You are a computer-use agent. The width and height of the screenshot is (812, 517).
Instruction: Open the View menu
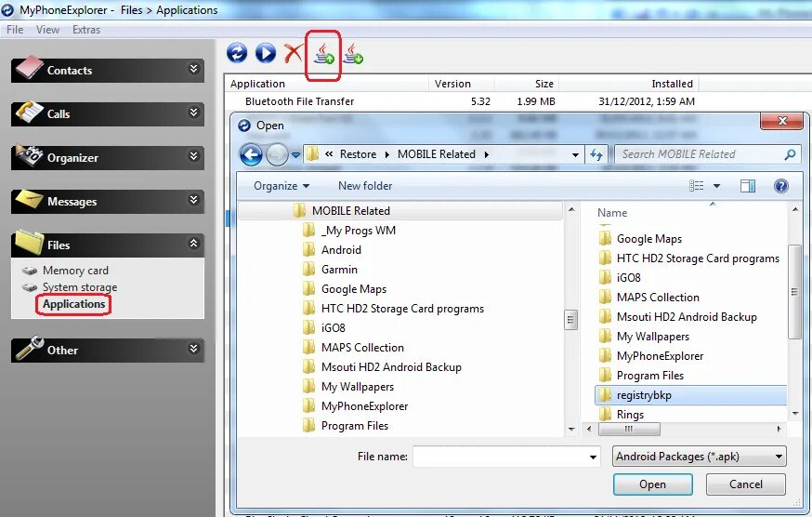[47, 30]
